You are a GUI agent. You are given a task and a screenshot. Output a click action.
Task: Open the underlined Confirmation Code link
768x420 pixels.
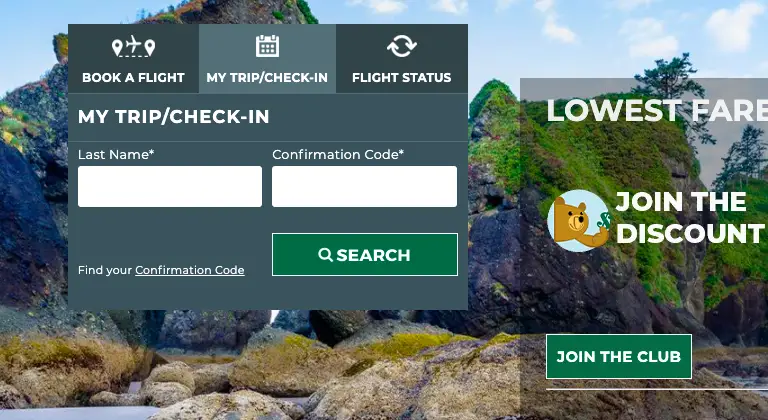coord(190,270)
